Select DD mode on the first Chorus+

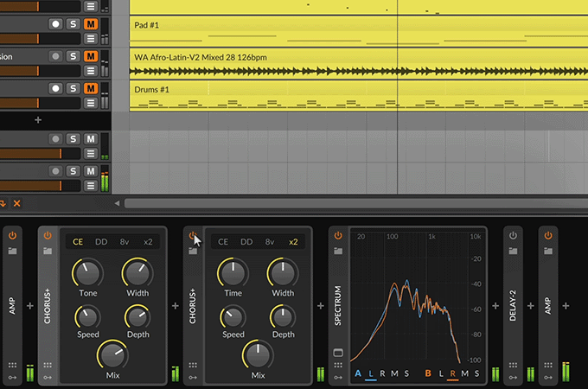pyautogui.click(x=101, y=242)
